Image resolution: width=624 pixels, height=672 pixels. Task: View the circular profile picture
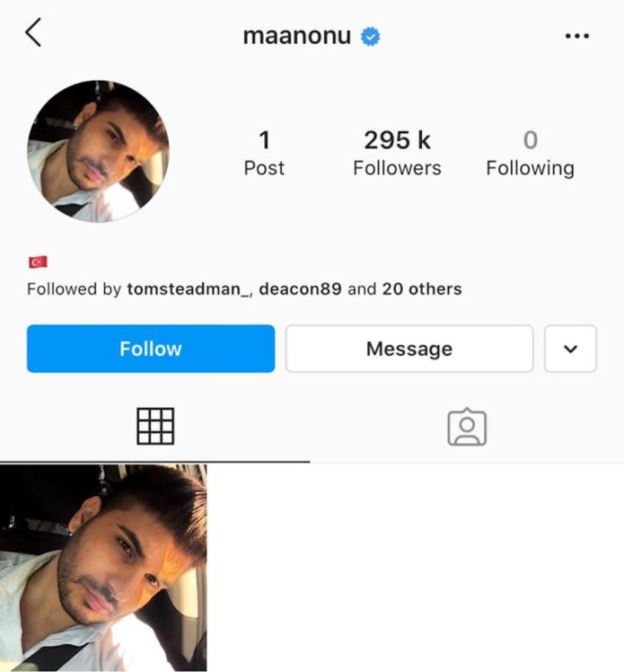(98, 151)
